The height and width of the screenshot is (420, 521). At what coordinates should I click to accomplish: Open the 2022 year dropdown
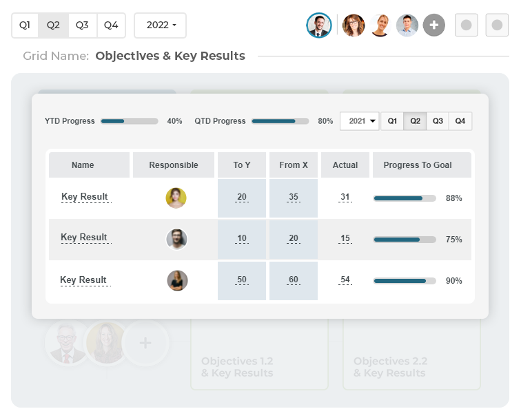point(161,25)
